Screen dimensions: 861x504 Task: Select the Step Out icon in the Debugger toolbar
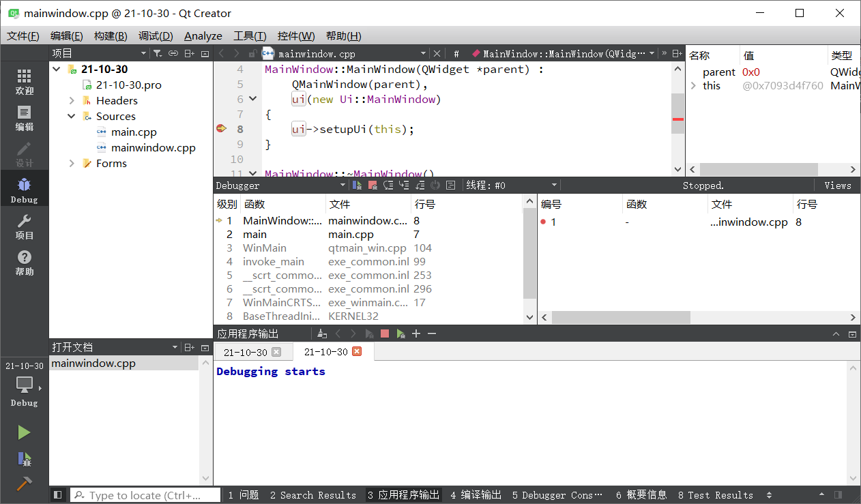click(x=420, y=185)
